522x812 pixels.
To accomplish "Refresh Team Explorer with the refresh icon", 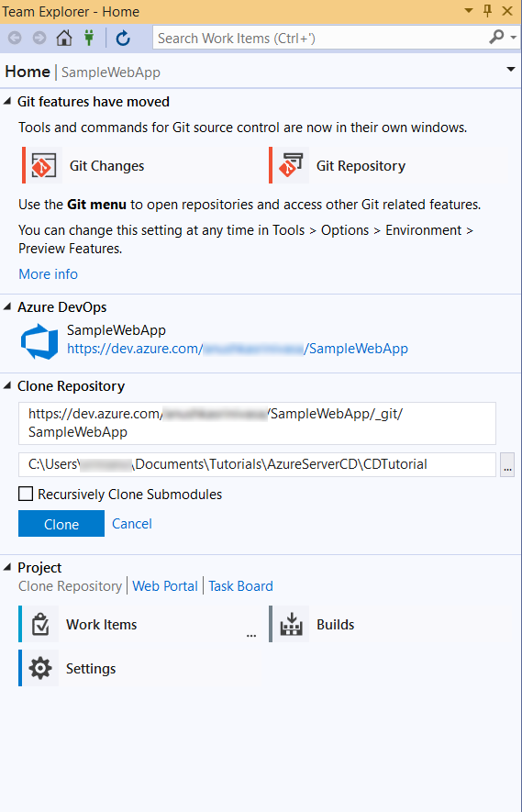I will tap(123, 38).
